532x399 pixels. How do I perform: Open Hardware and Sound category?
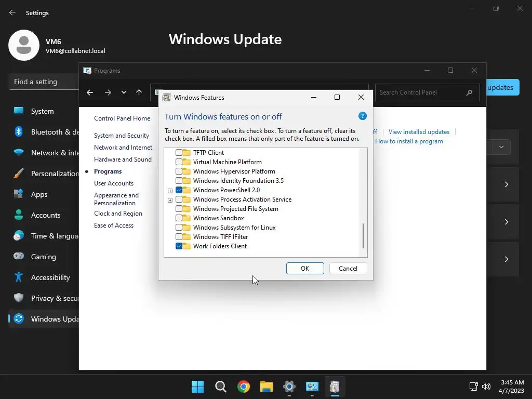[123, 159]
